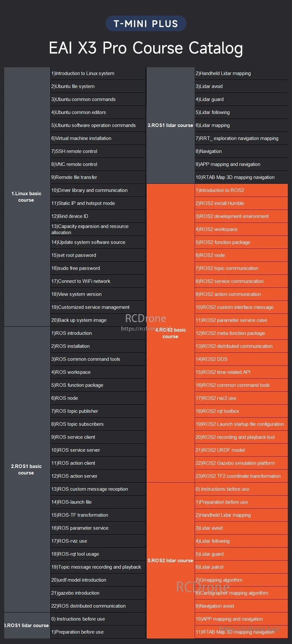Select RRT_ exploration navigation mapping row
292x644 pixels.
pyautogui.click(x=241, y=138)
